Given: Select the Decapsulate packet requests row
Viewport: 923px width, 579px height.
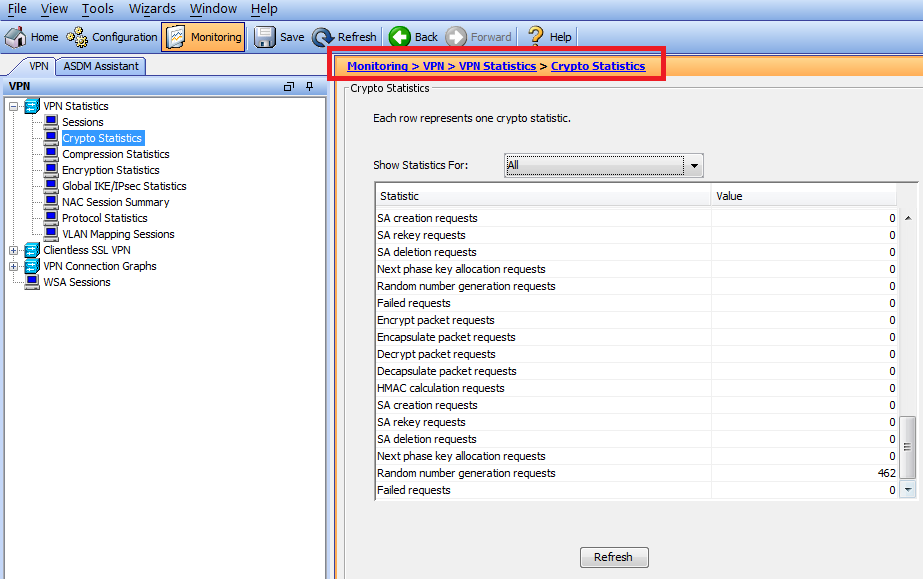Looking at the screenshot, I should pos(636,371).
